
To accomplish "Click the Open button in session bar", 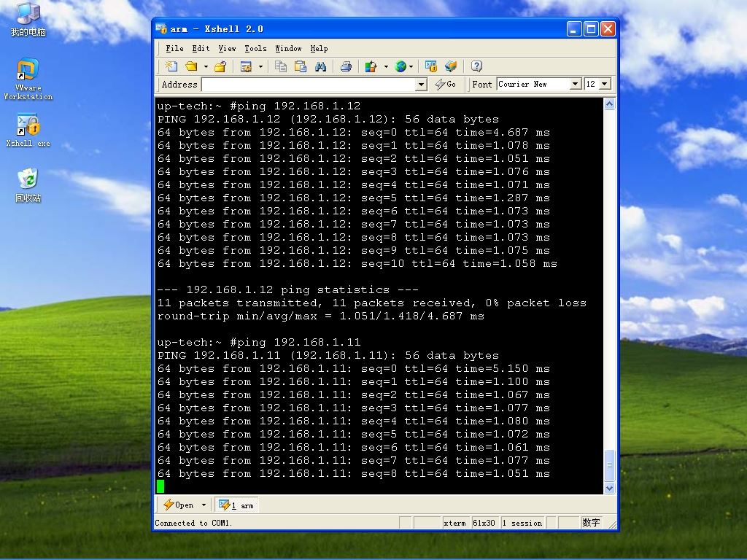I will point(179,505).
